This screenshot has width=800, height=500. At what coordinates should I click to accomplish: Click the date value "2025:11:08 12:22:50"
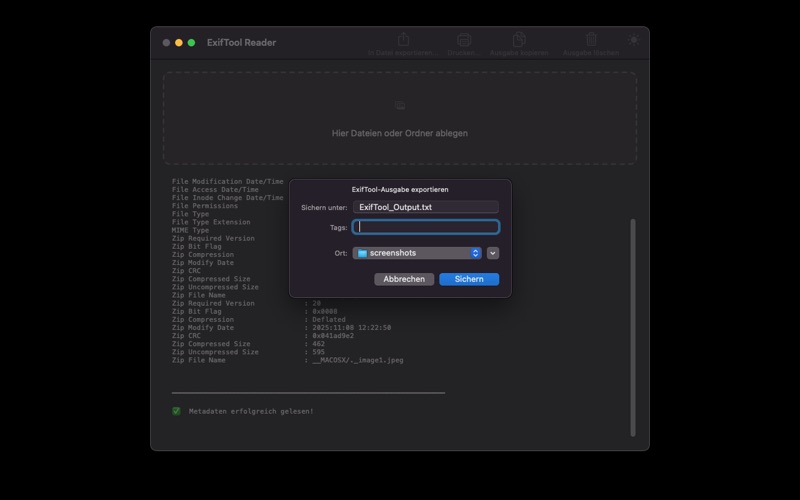[x=352, y=328]
